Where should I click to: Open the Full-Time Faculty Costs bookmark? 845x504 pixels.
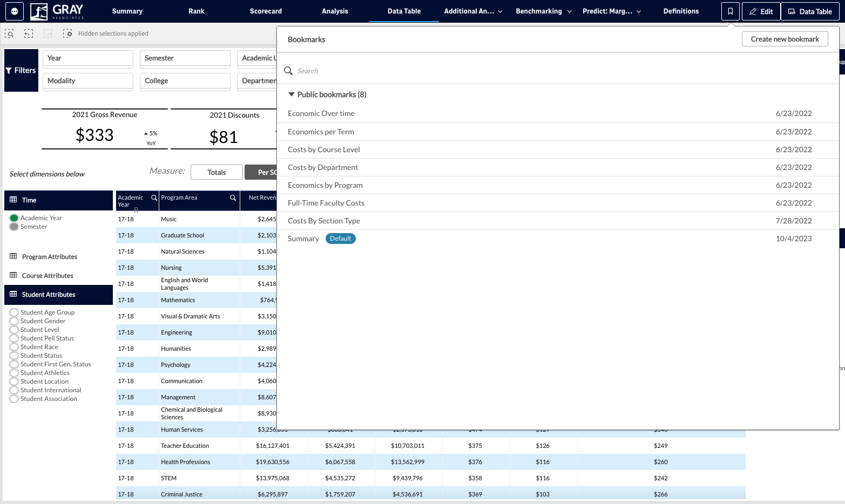[x=558, y=203]
